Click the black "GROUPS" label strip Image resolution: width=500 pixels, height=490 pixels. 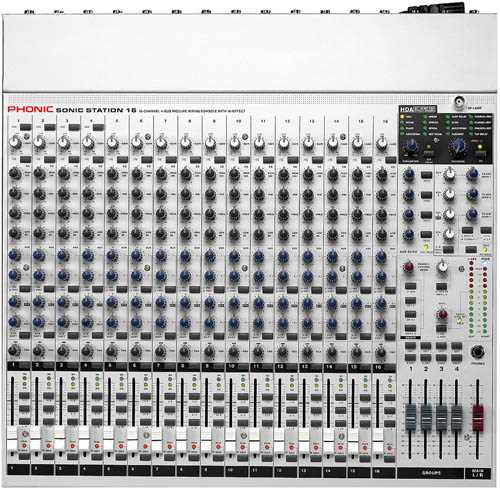click(430, 473)
